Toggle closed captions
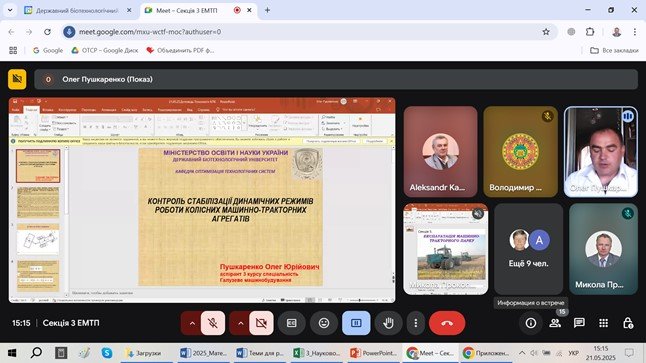 pyautogui.click(x=292, y=323)
